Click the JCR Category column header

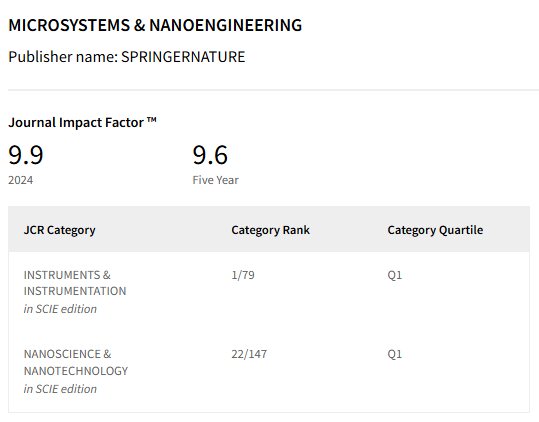59,230
